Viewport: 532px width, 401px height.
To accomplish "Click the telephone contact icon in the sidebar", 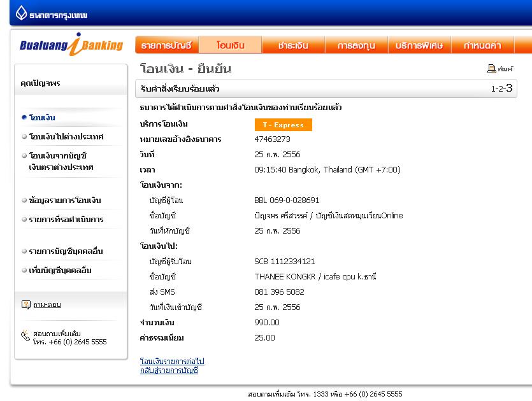I will pos(25,335).
